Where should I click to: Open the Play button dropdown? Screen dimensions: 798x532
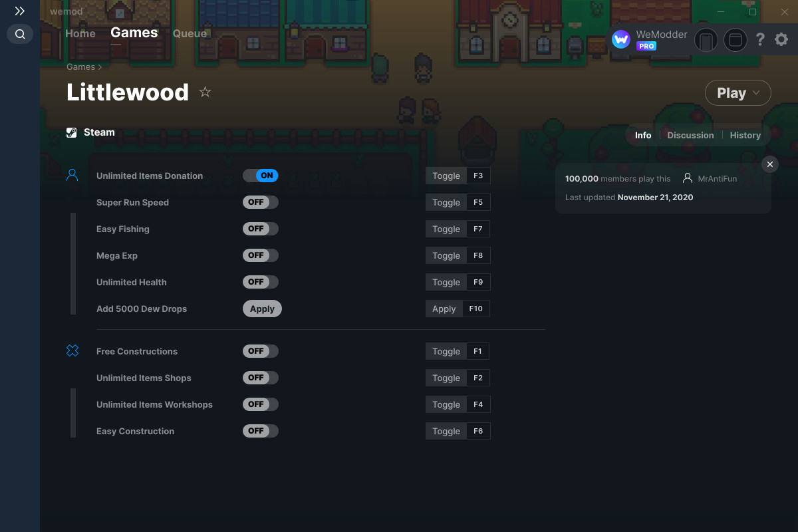tap(757, 93)
